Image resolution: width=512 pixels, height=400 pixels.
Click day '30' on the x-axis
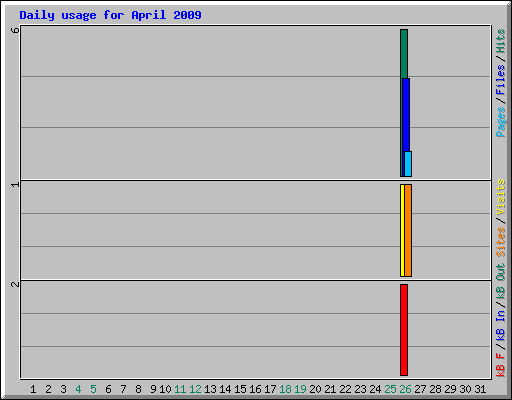465,389
